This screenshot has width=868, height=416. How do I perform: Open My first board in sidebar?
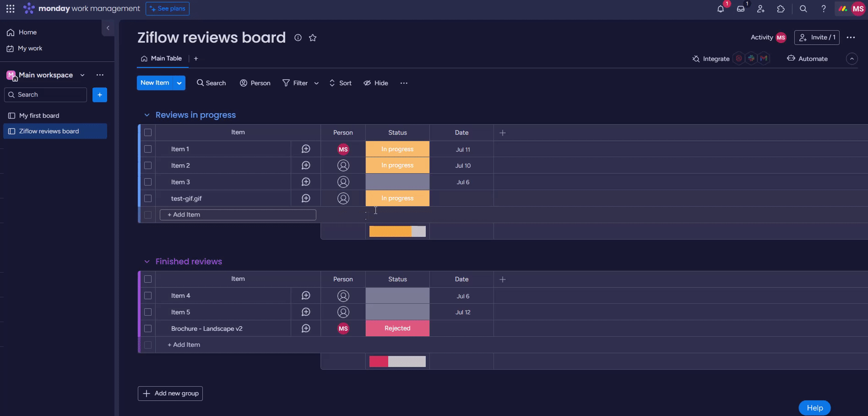pyautogui.click(x=39, y=115)
